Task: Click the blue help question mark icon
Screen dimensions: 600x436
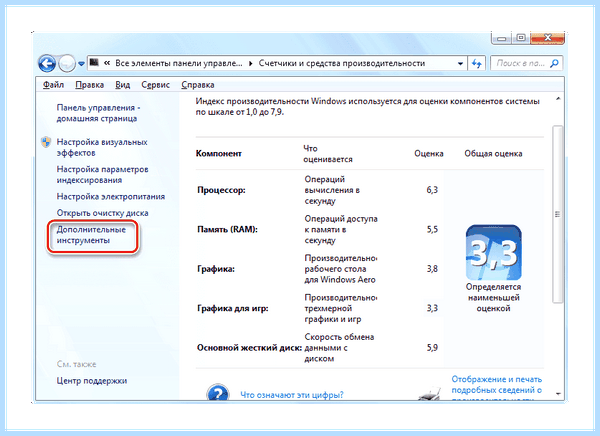Action: click(217, 392)
